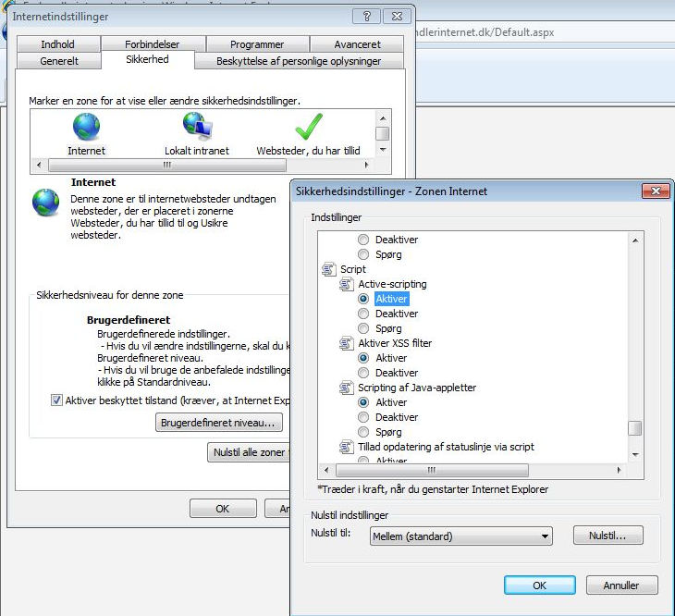The image size is (675, 616).
Task: Click OK in Internetindstillinger dialog
Action: (x=223, y=509)
